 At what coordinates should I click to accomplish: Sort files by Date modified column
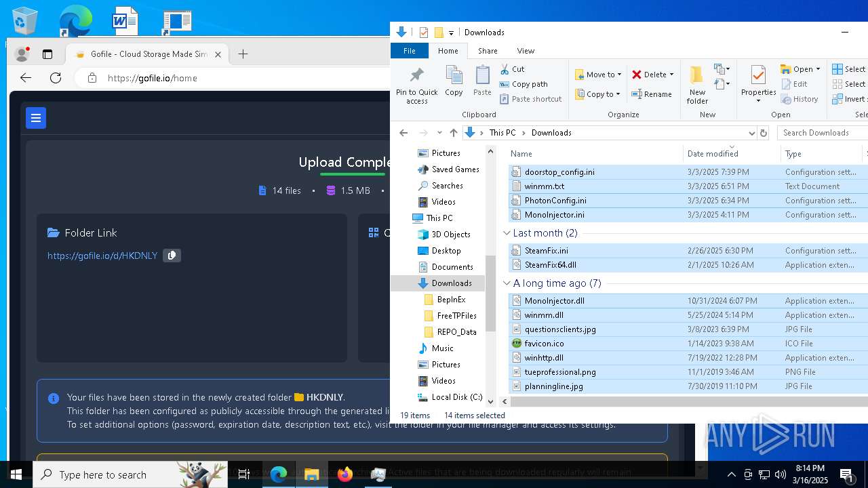tap(732, 154)
